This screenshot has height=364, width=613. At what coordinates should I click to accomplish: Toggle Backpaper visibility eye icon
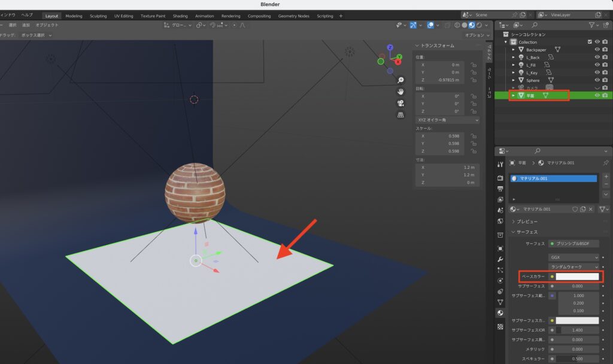tap(597, 50)
